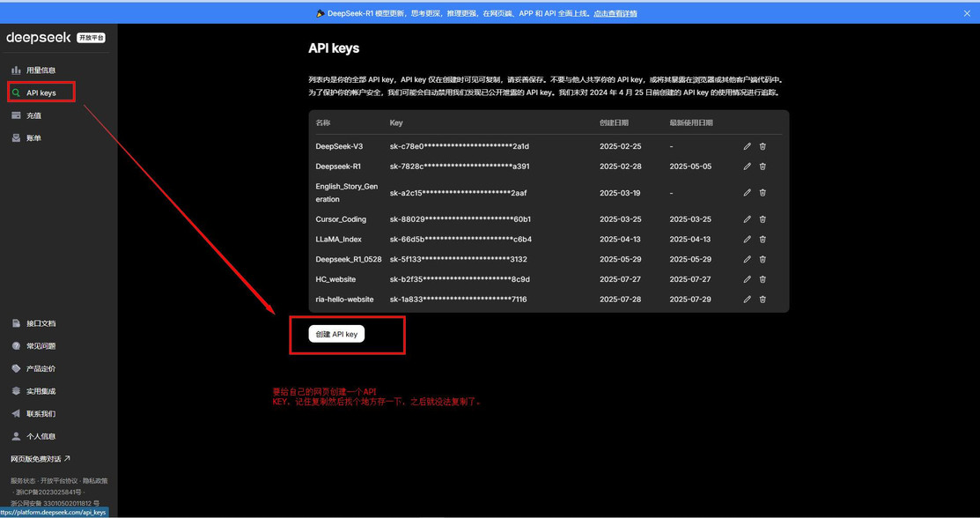Delete the Deepseek_R1_0528 key
This screenshot has width=980, height=518.
[x=763, y=259]
